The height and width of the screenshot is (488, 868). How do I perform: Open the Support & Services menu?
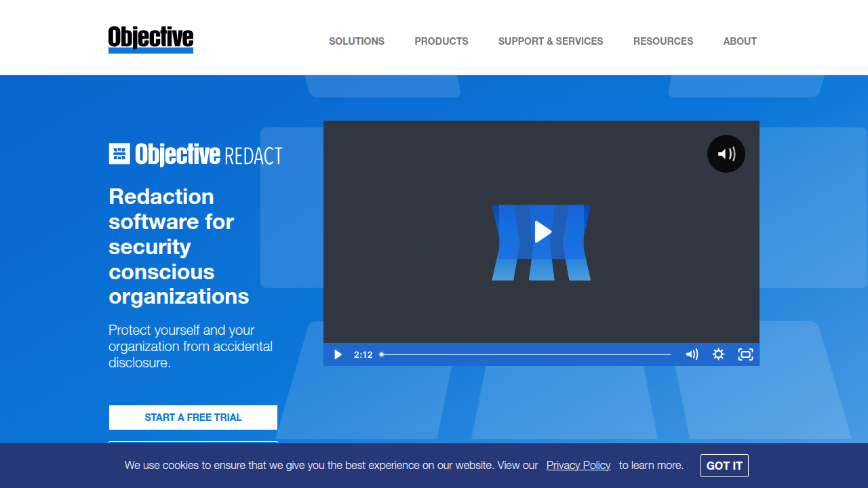click(551, 41)
